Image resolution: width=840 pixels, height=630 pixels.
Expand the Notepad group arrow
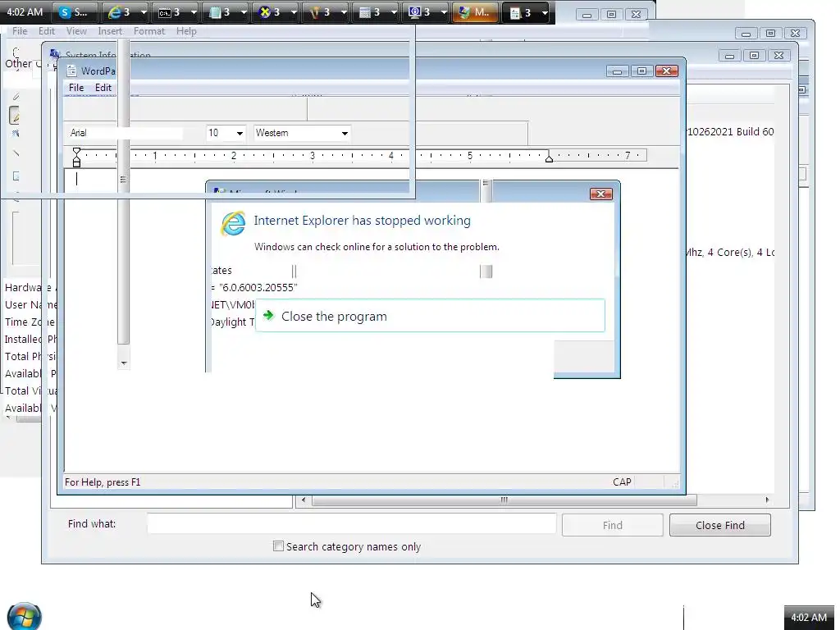244,12
